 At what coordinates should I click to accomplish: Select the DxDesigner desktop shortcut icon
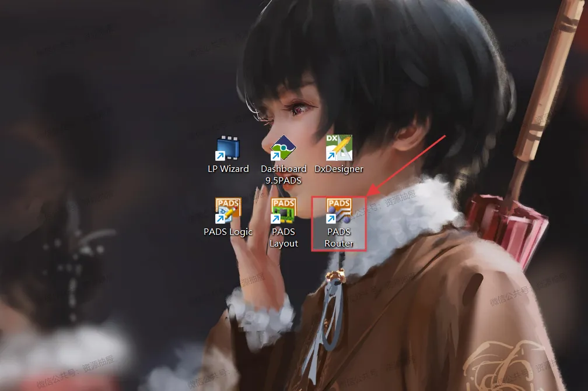(x=339, y=148)
